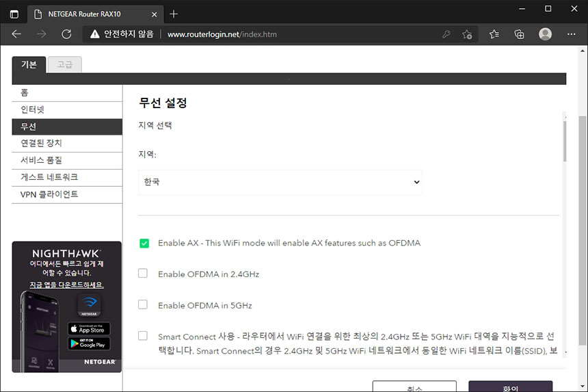The image size is (588, 392).
Task: Click the page scroll-up arrow
Action: [583, 51]
